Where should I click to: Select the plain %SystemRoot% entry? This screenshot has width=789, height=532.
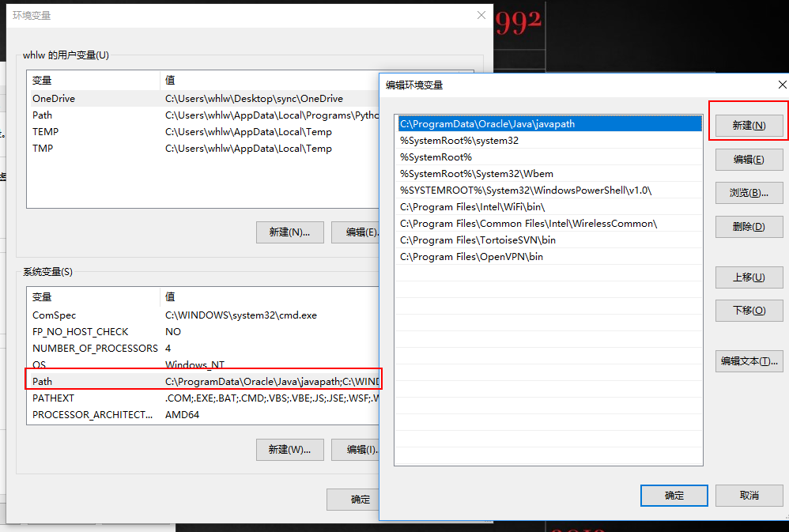pos(549,157)
